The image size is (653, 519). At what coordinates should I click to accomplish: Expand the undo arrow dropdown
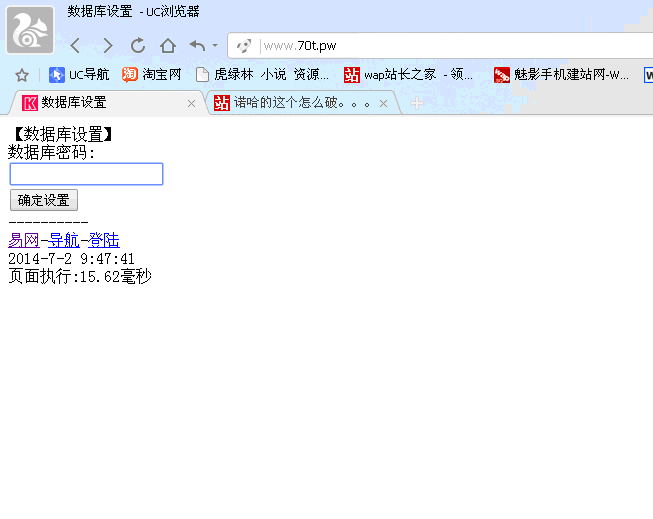[x=215, y=45]
